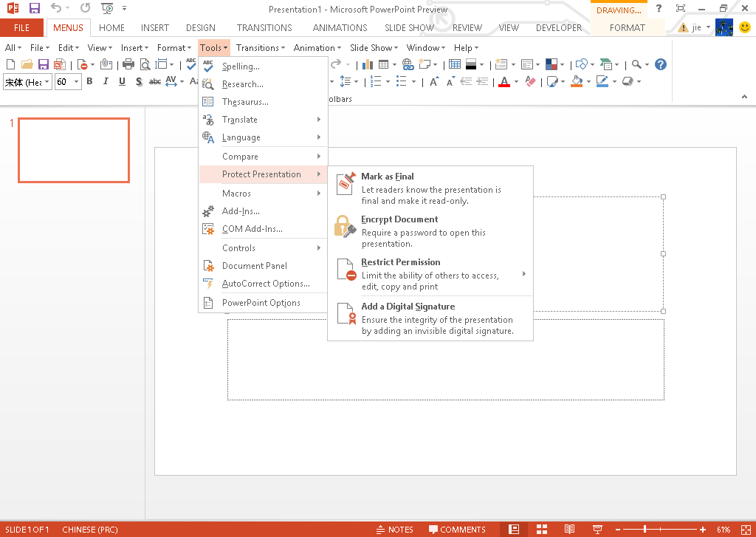Click the Print Preview magnifier icon
Image resolution: width=756 pixels, height=537 pixels.
(x=145, y=64)
